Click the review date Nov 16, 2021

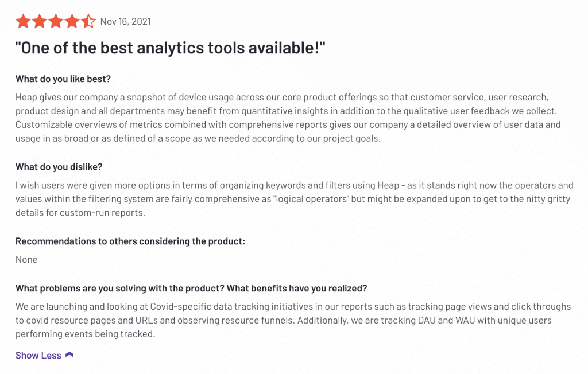(x=125, y=22)
